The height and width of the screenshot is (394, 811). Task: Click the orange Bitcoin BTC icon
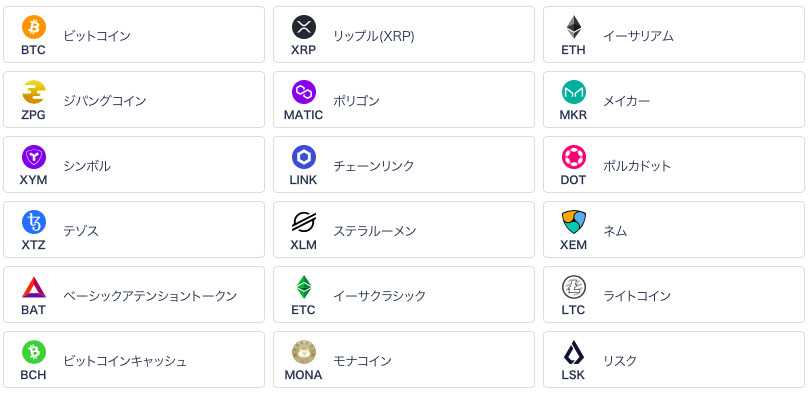point(34,27)
